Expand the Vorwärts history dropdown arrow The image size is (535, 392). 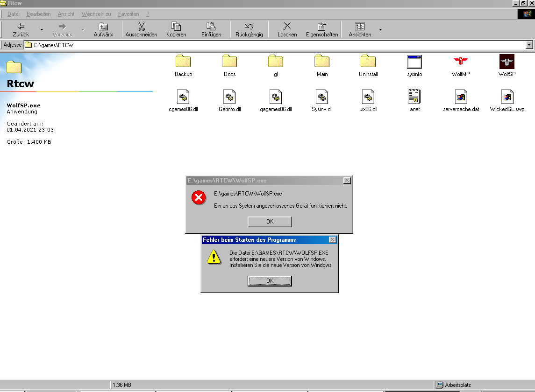(x=83, y=30)
